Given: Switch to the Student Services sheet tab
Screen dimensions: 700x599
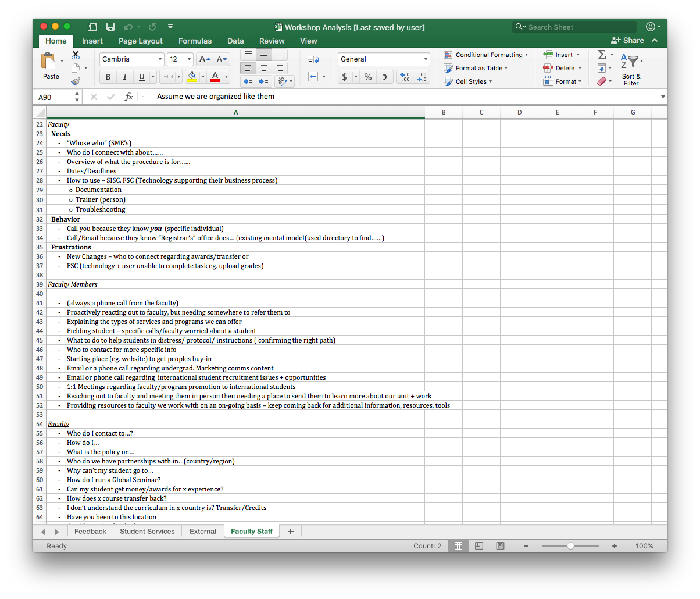Looking at the screenshot, I should [147, 531].
